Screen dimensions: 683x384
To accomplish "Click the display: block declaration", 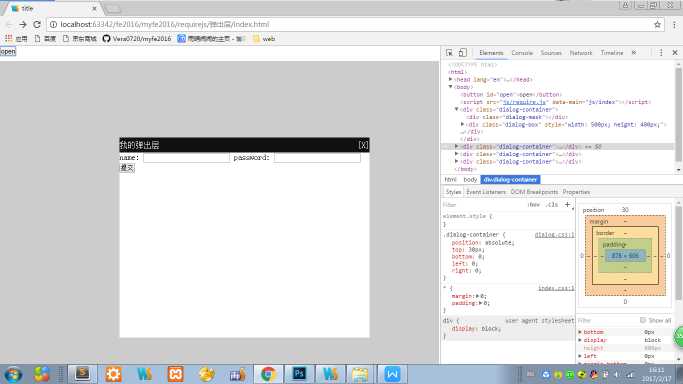I will click(477, 329).
